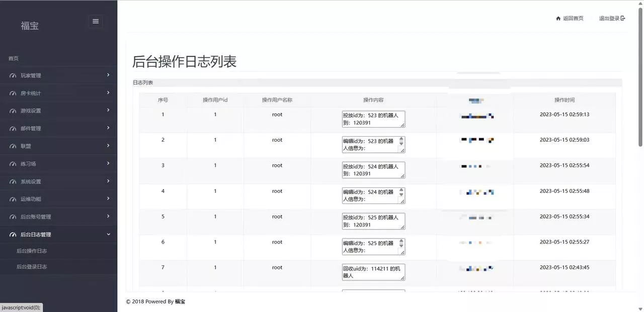Click the 玩家管理 dashboard icon
The width and height of the screenshot is (644, 312).
pyautogui.click(x=13, y=75)
